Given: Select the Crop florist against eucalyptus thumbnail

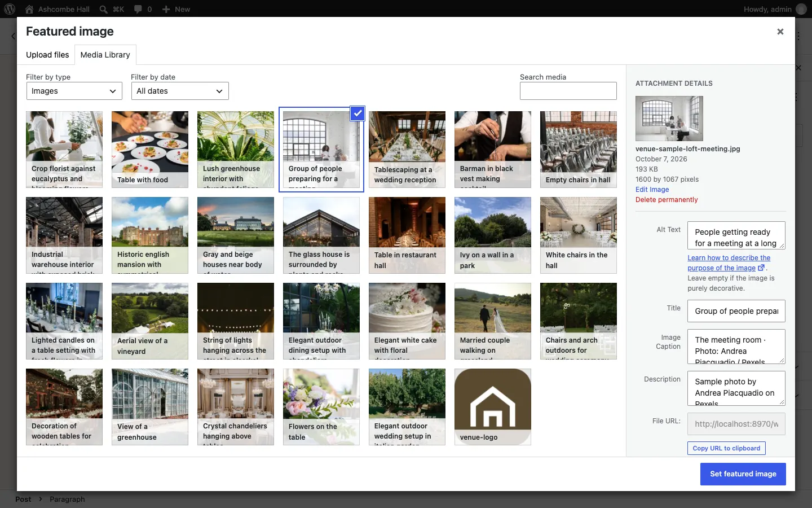Looking at the screenshot, I should (64, 150).
